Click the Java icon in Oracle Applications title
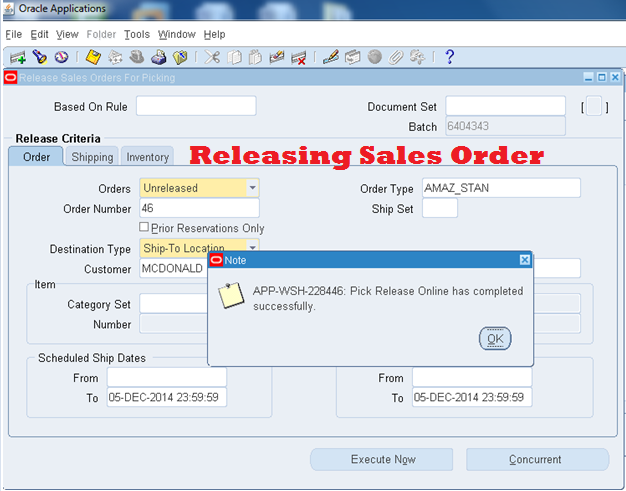This screenshot has width=626, height=491. pos(9,8)
